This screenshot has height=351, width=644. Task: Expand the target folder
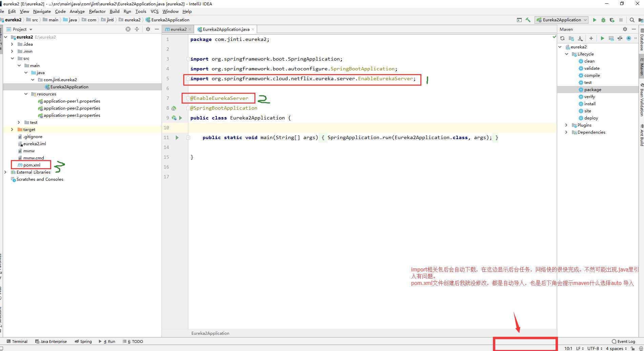12,129
